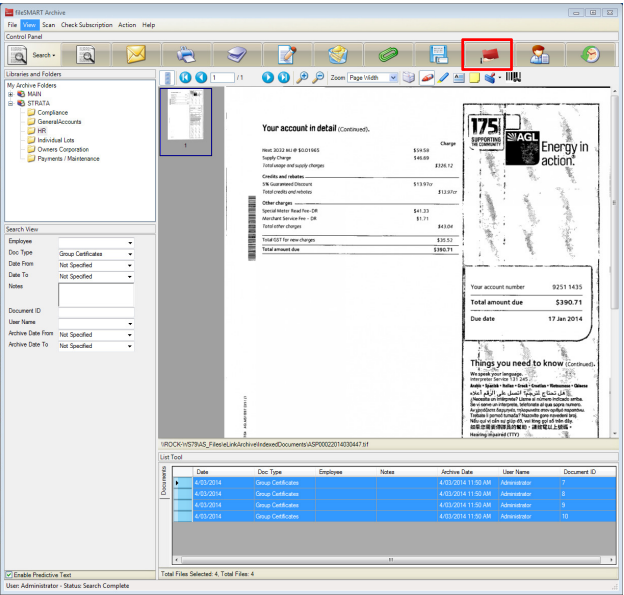Open the Archive Date From dropdown
This screenshot has width=624, height=595.
click(x=130, y=335)
